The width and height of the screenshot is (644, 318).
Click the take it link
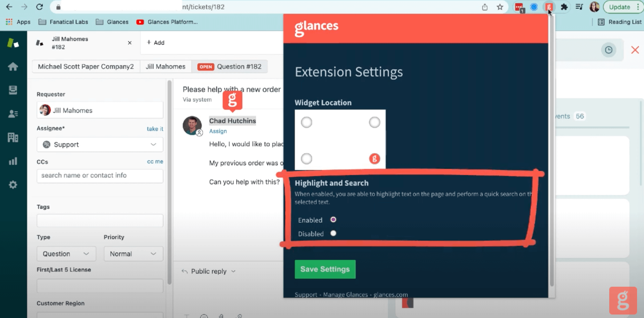coord(155,129)
